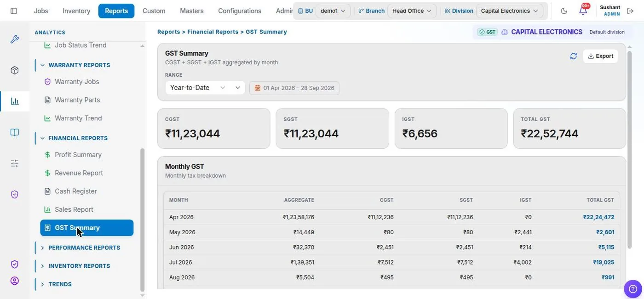This screenshot has height=299, width=644.
Task: Go to the Inventory tab
Action: (x=76, y=11)
